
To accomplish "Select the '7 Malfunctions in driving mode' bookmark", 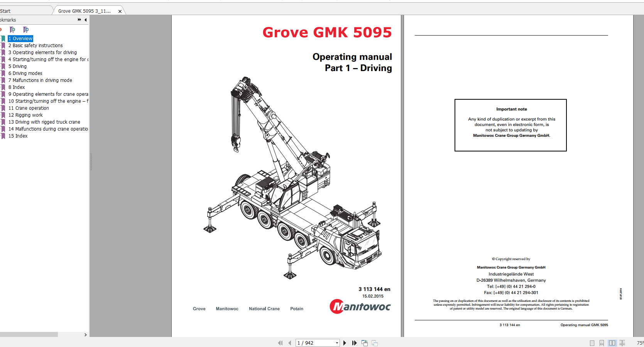I will (x=40, y=80).
